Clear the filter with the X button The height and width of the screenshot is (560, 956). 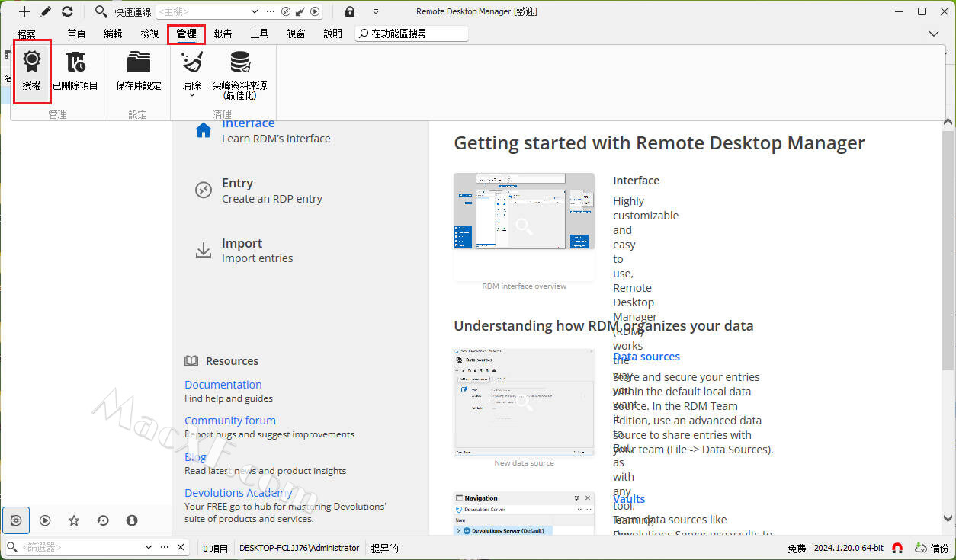click(181, 548)
